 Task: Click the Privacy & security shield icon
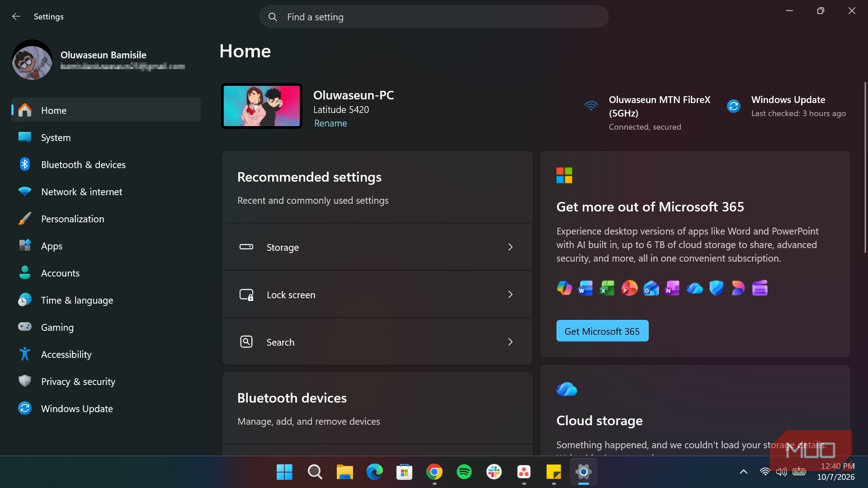point(25,381)
